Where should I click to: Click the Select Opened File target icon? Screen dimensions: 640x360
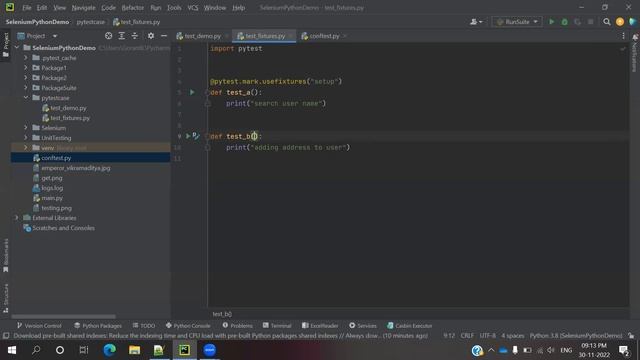(x=109, y=36)
